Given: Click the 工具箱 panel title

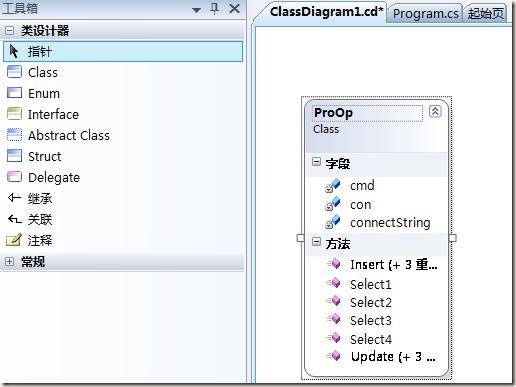Looking at the screenshot, I should [x=20, y=8].
